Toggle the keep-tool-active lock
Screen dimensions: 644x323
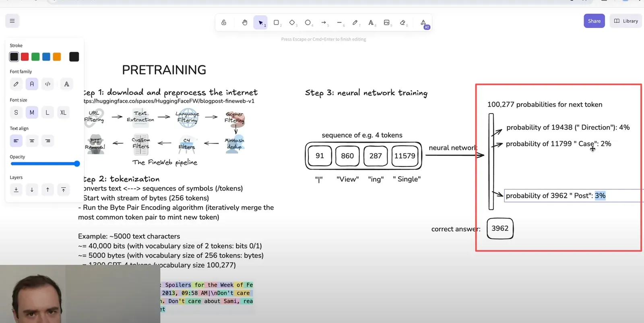click(224, 23)
